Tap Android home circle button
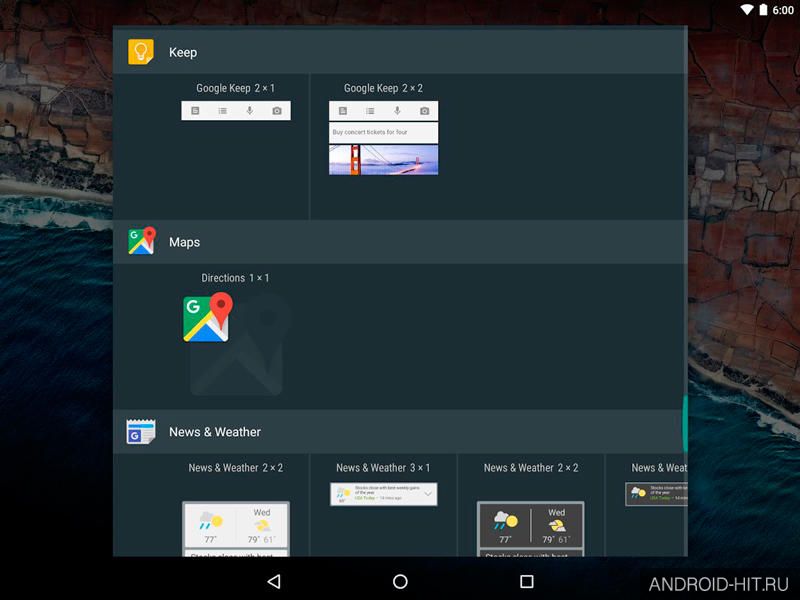 pyautogui.click(x=400, y=581)
